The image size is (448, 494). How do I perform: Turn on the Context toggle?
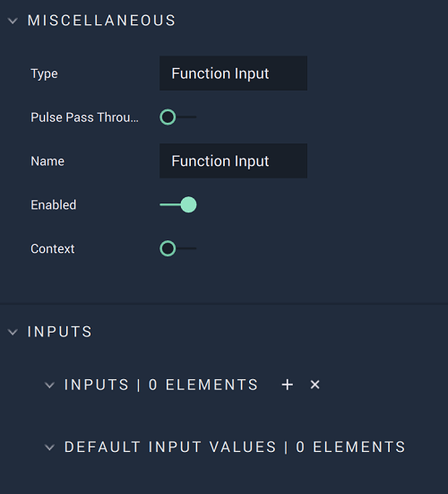tap(178, 248)
